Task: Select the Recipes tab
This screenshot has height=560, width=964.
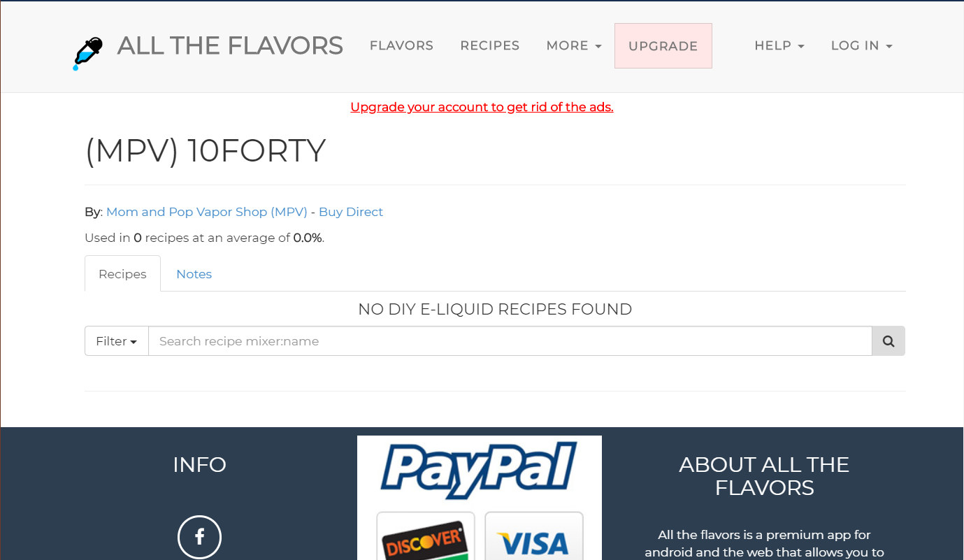Action: [122, 274]
